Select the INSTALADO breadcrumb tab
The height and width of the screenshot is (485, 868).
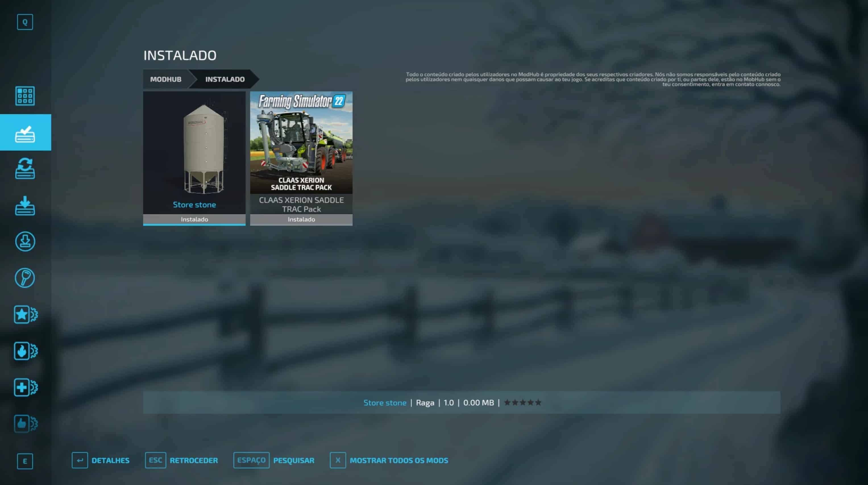pyautogui.click(x=225, y=79)
